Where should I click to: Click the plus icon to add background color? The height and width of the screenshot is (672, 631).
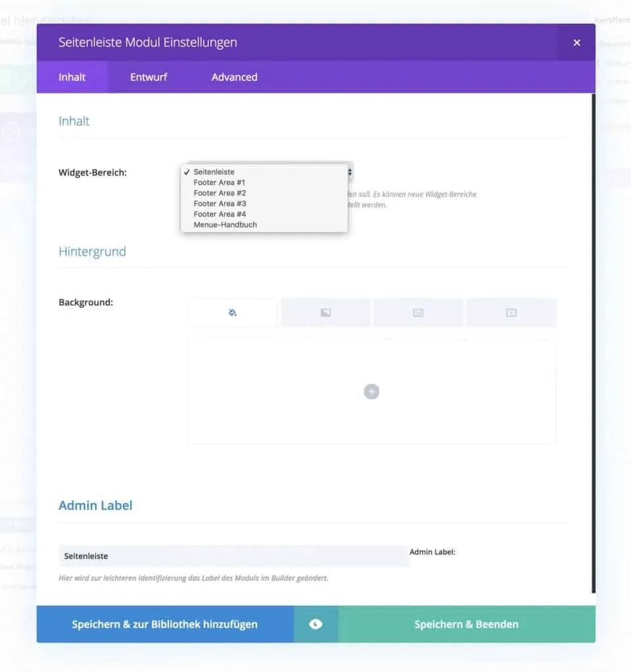[x=371, y=392]
